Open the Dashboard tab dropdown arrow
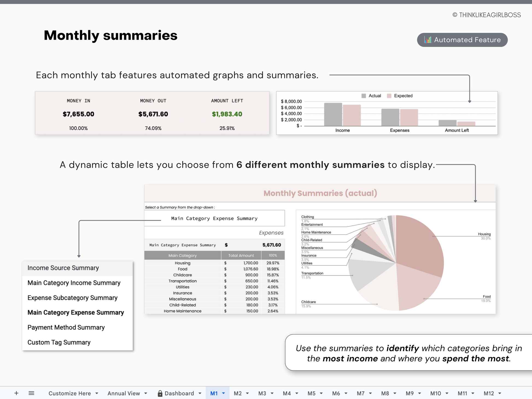 click(x=200, y=393)
